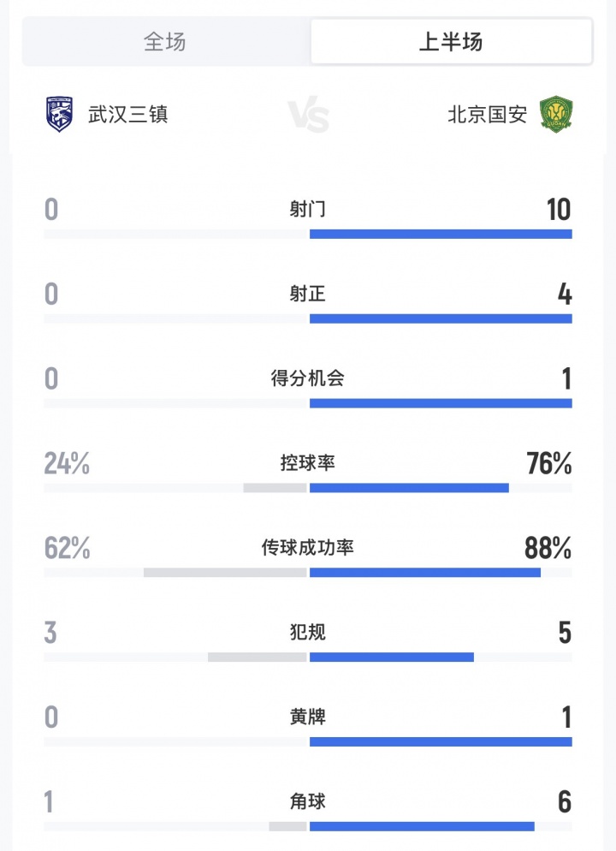Click the 射门 stat label
This screenshot has width=616, height=851.
308,209
